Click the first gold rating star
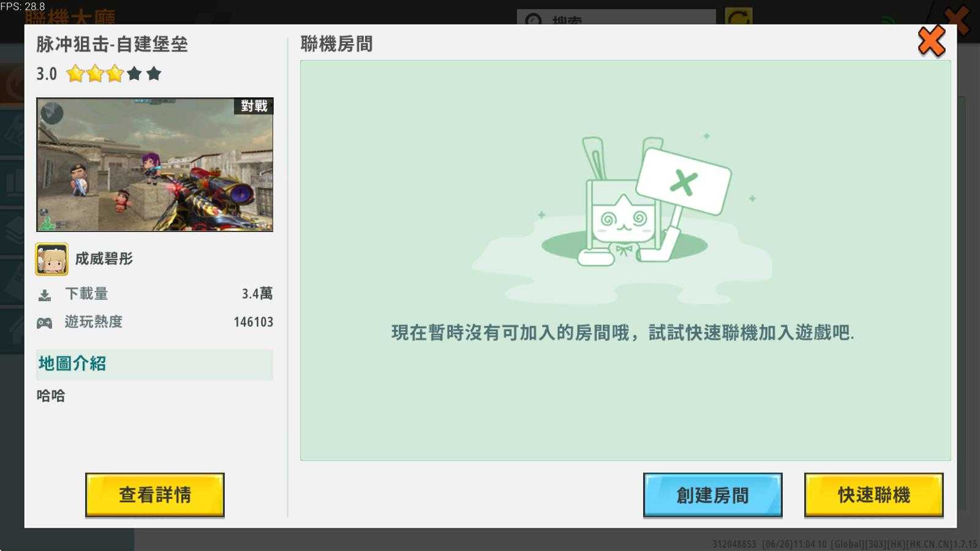The width and height of the screenshot is (980, 551). [x=75, y=74]
